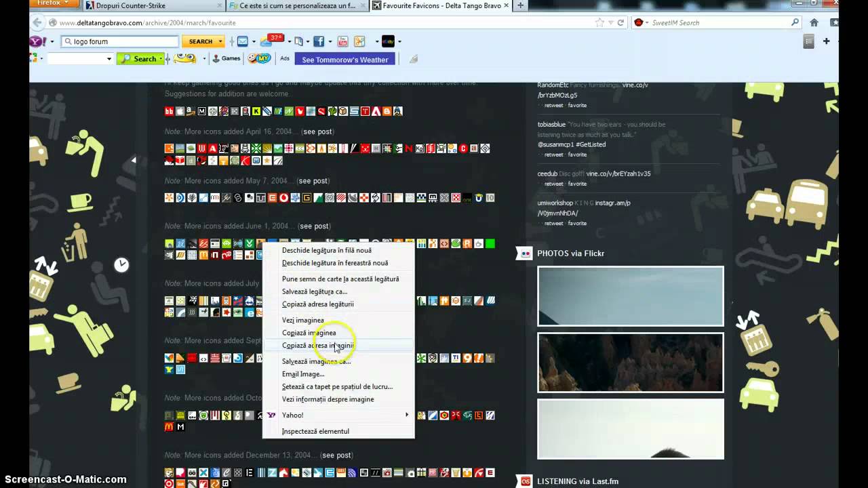Choose 'Copiază imaginea' from context menu
Image resolution: width=868 pixels, height=488 pixels.
click(x=309, y=333)
